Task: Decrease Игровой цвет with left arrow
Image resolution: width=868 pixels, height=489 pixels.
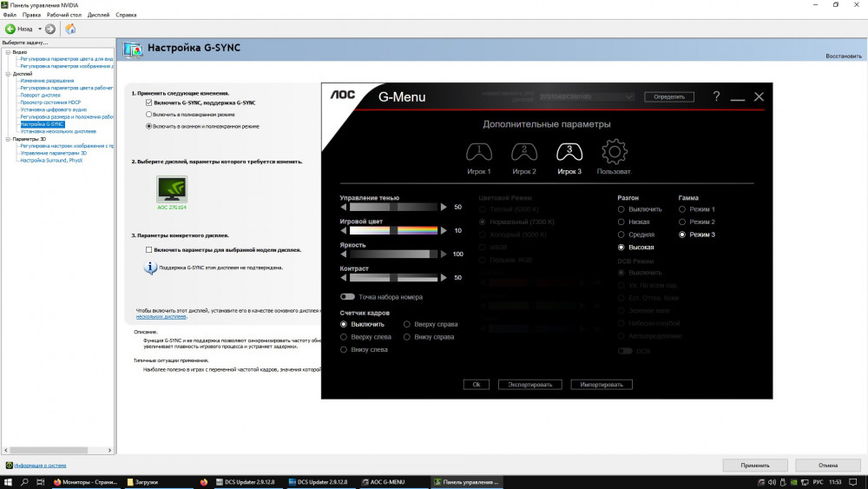Action: click(x=344, y=230)
